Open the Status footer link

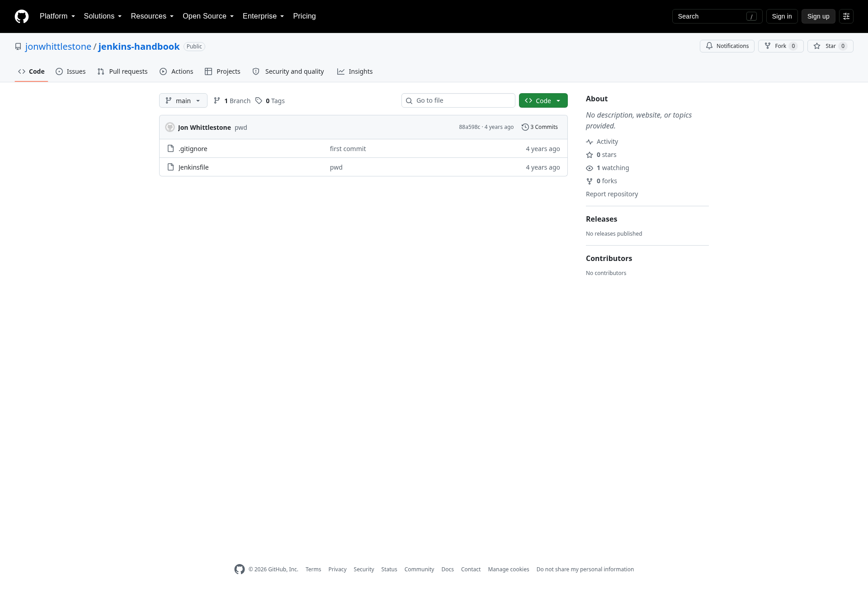click(389, 569)
